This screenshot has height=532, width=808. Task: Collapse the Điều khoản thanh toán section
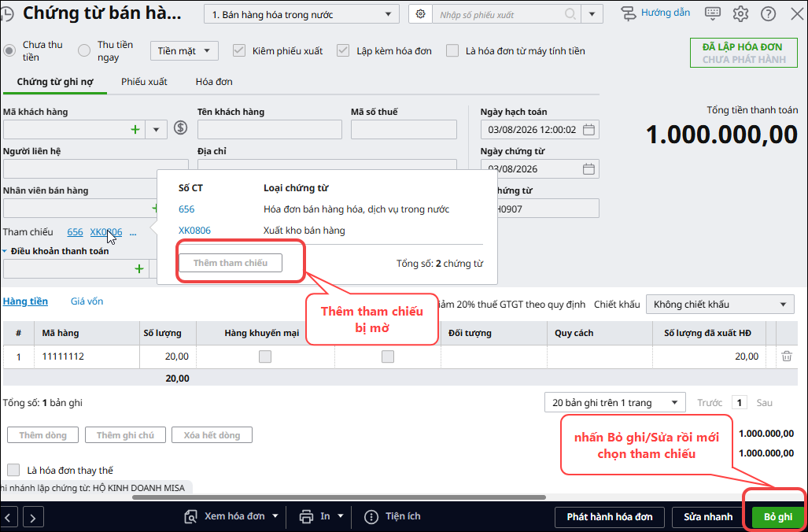[x=5, y=251]
